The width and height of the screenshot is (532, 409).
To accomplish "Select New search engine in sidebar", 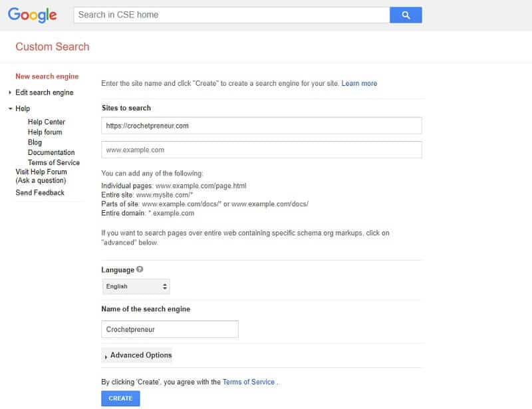I will click(x=47, y=76).
